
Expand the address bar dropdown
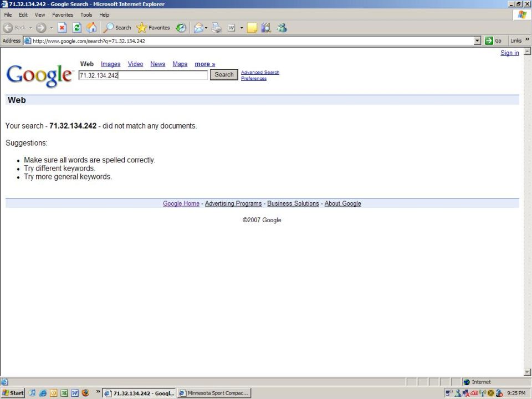click(x=477, y=40)
